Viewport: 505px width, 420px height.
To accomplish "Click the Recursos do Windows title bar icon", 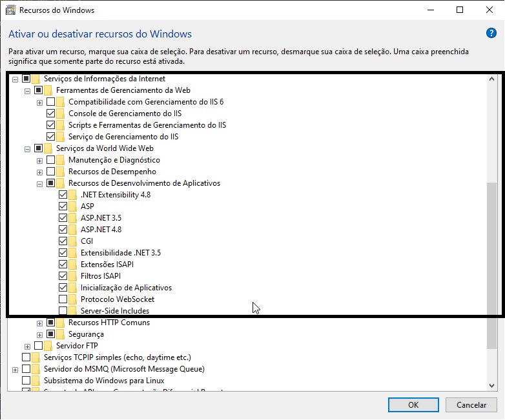I will (x=10, y=10).
